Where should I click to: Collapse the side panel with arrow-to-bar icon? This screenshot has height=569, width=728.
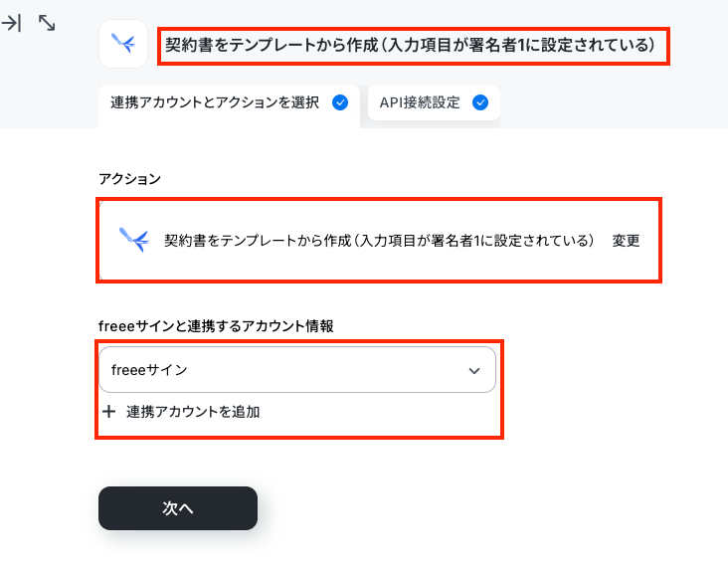12,23
